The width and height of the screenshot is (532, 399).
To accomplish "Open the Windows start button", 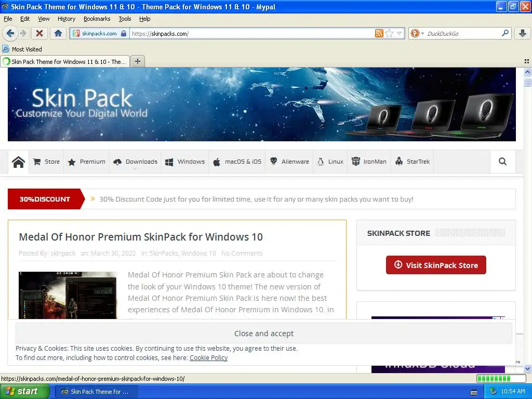I will [25, 391].
